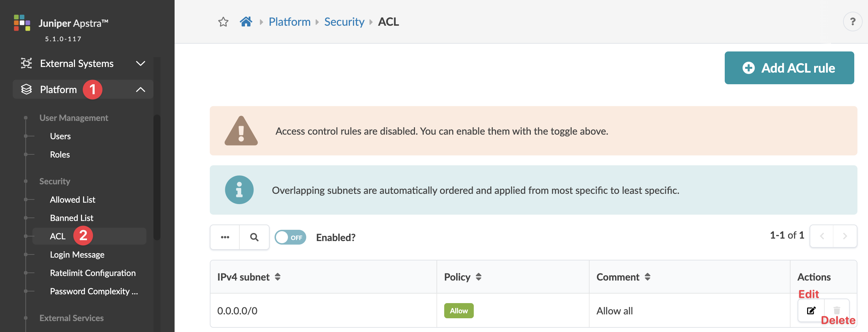Delete the 0.0.0.0/0 ACL rule
The width and height of the screenshot is (868, 332).
tap(837, 311)
